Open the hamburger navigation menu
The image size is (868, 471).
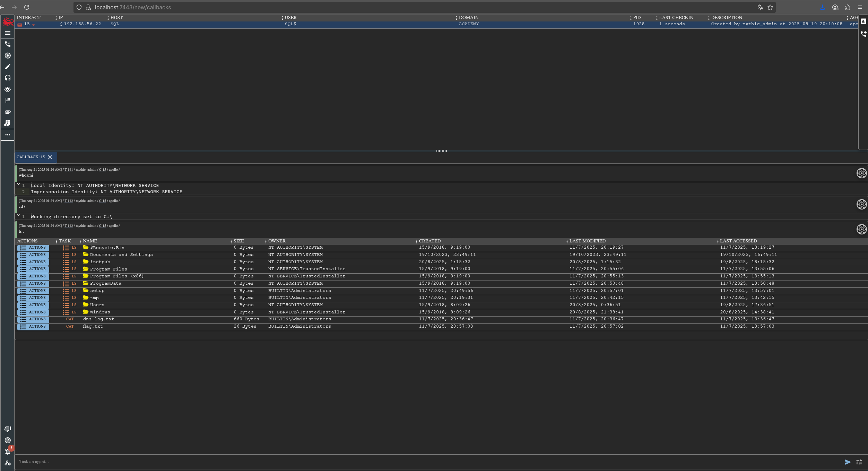pos(8,33)
